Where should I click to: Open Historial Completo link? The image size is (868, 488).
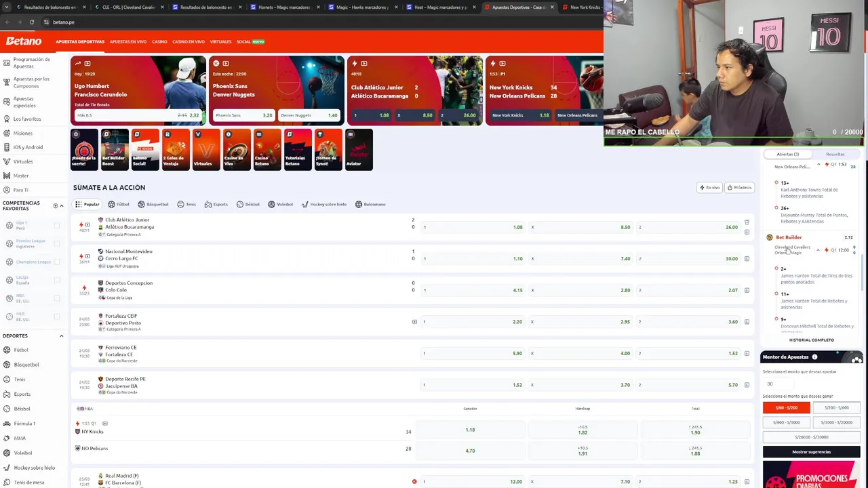(x=812, y=340)
